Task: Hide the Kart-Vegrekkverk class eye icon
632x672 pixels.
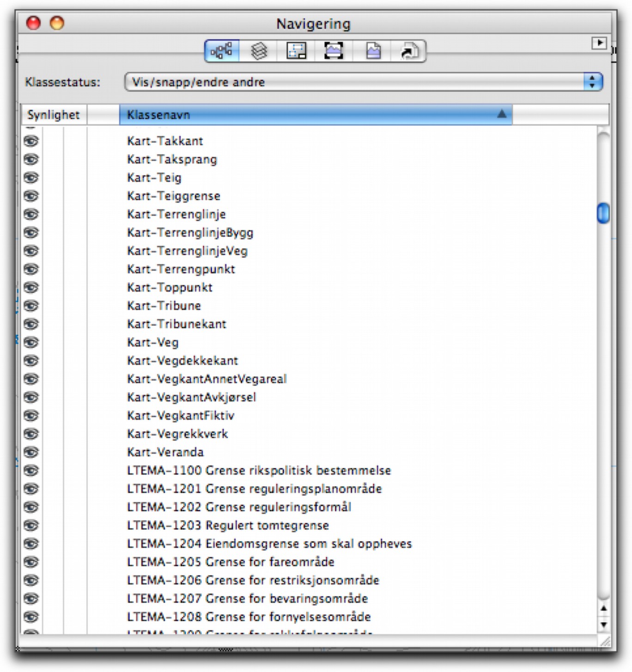Action: pyautogui.click(x=31, y=434)
